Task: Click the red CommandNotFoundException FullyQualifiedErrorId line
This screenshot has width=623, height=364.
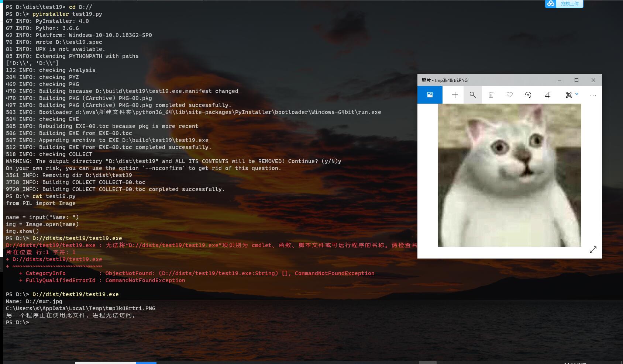Action: coord(102,280)
